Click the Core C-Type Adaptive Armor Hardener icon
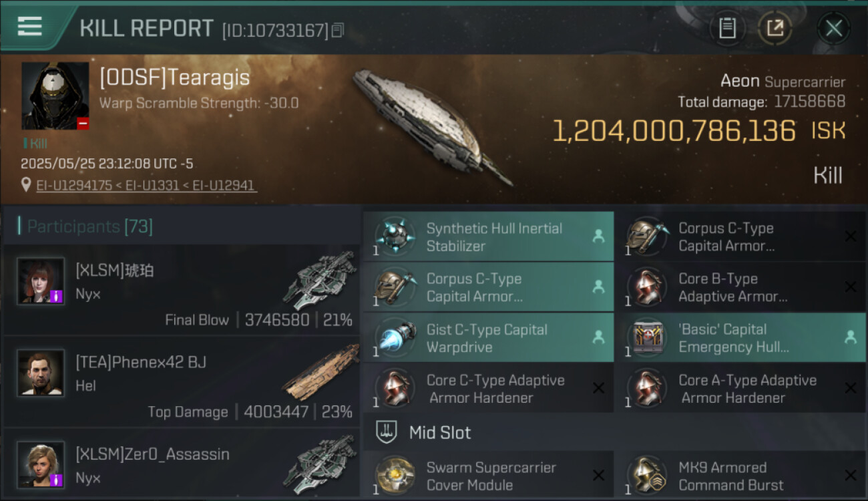This screenshot has width=868, height=501. (x=395, y=389)
